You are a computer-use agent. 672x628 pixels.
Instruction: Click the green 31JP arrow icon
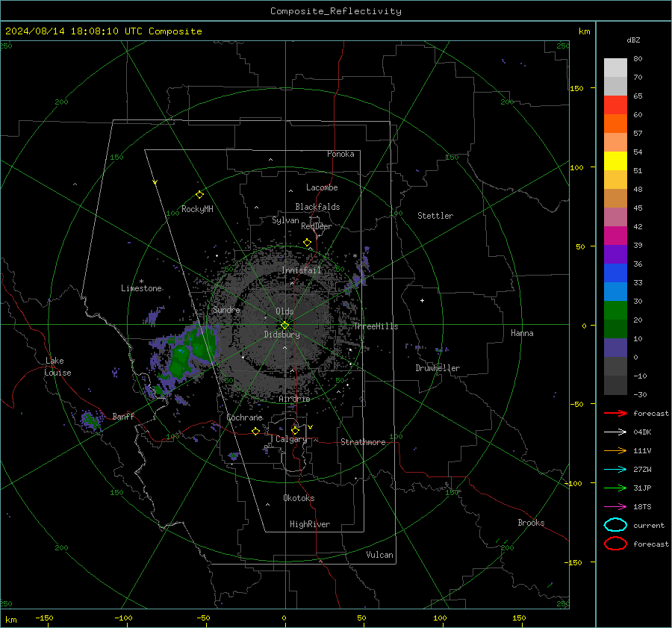[x=615, y=488]
